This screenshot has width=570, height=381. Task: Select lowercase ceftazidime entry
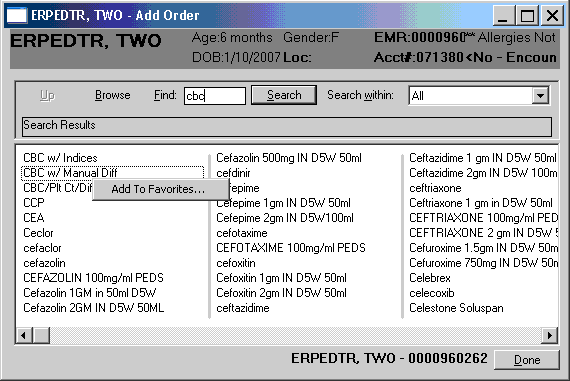point(243,308)
